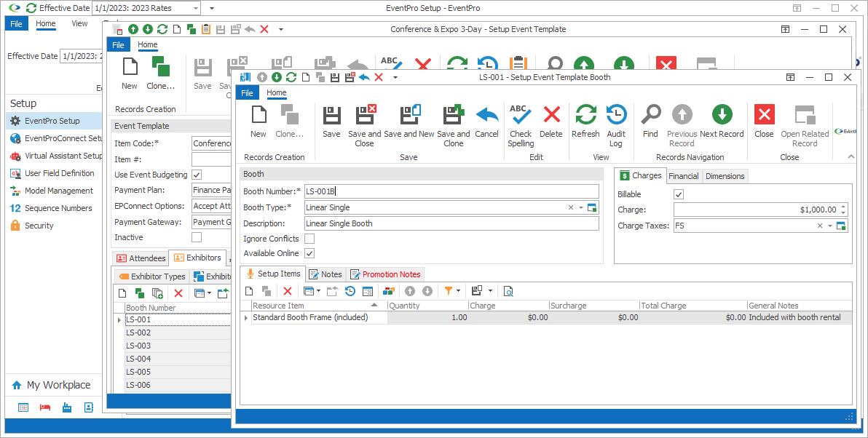This screenshot has width=868, height=438.
Task: Clear Booth Type value with X
Action: (571, 207)
